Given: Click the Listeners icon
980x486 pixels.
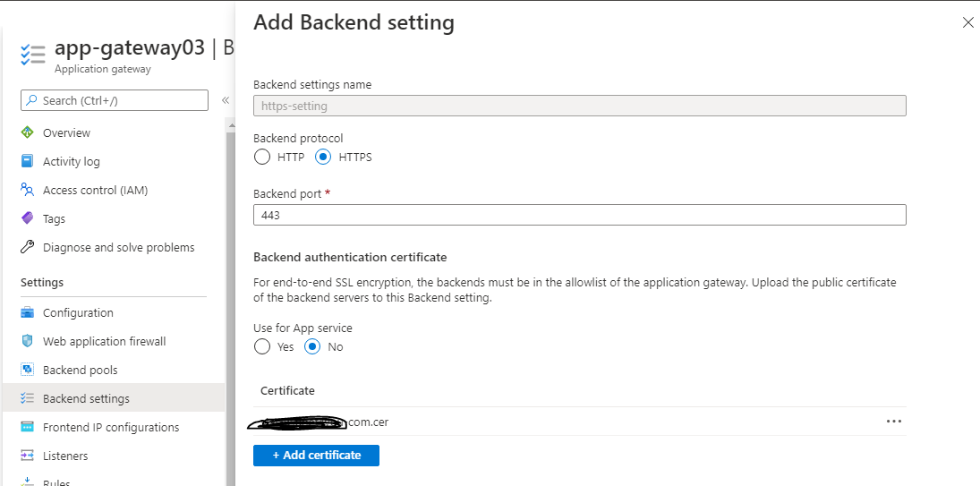Looking at the screenshot, I should [x=27, y=456].
